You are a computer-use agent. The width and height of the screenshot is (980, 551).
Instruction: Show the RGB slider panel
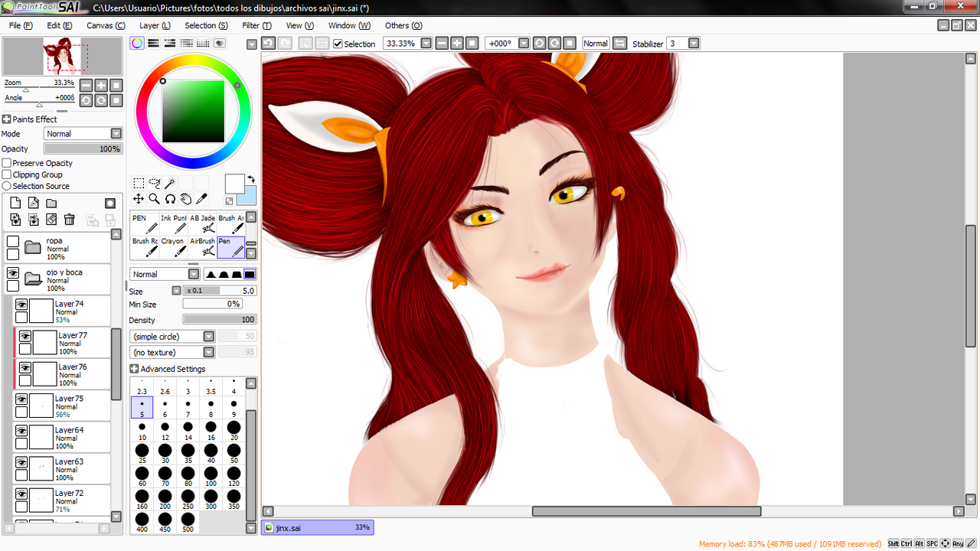153,44
